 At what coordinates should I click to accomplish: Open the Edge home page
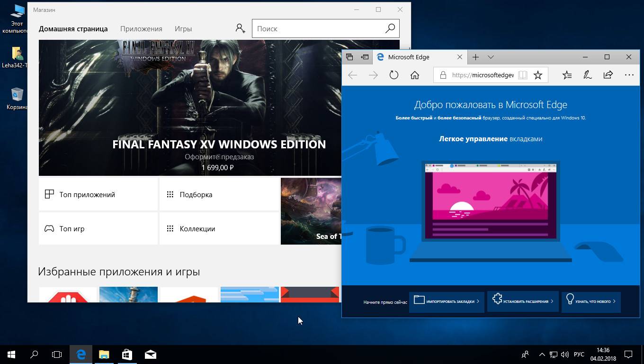[x=415, y=75]
